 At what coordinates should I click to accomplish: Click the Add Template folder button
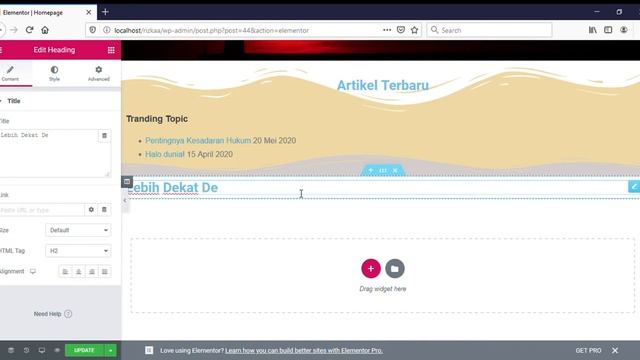395,269
